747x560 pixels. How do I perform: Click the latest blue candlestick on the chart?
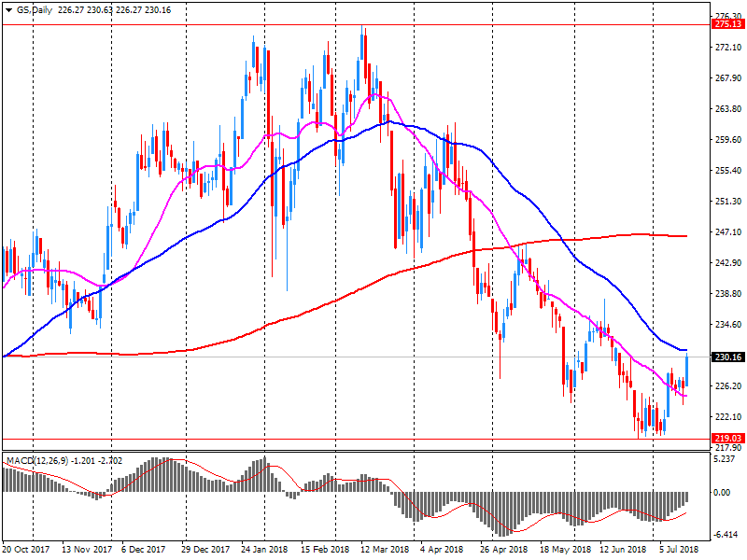click(687, 369)
